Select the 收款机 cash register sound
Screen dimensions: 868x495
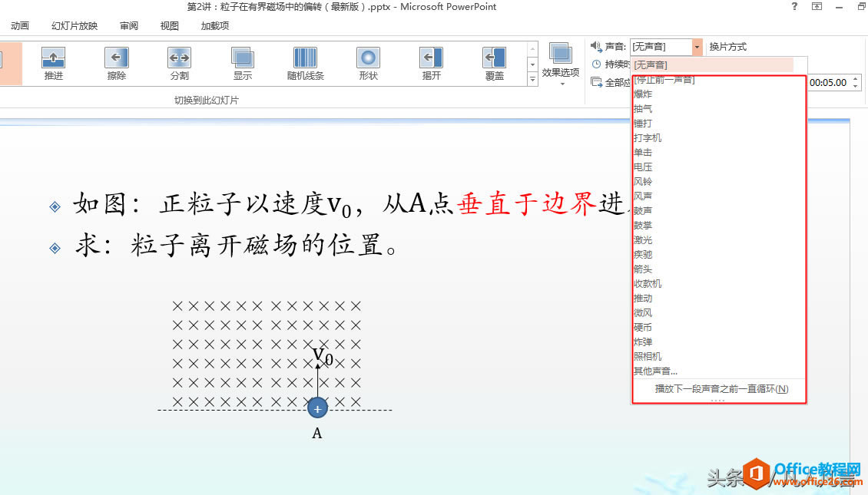(647, 284)
